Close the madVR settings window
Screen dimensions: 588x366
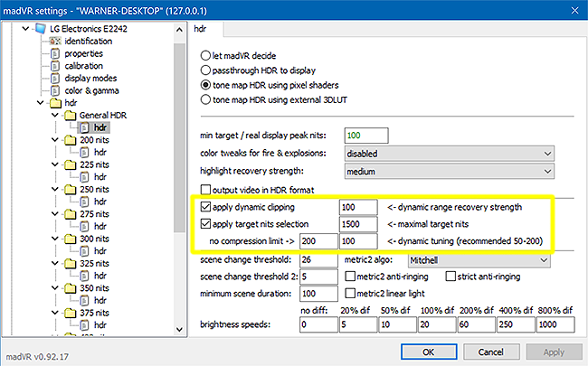574,11
